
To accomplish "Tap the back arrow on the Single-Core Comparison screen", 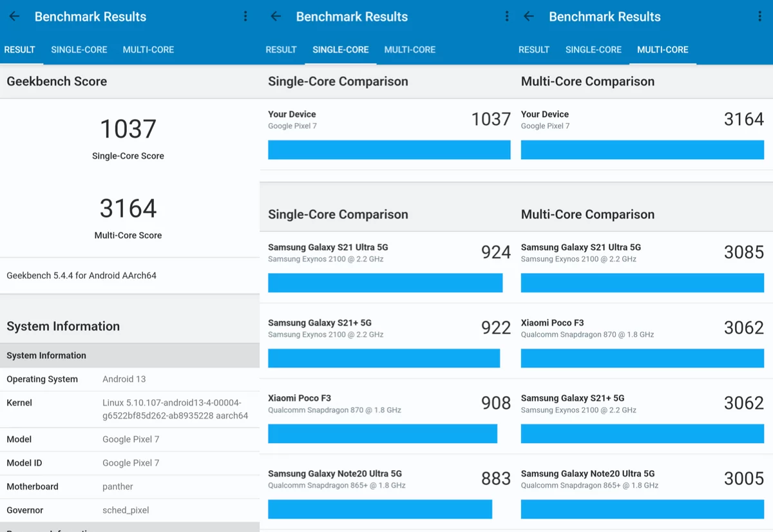I will (276, 17).
